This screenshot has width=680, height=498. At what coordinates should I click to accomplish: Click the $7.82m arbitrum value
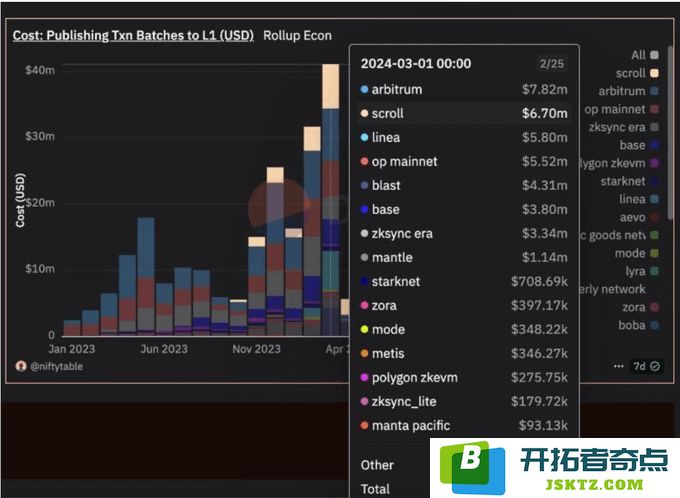pos(545,89)
